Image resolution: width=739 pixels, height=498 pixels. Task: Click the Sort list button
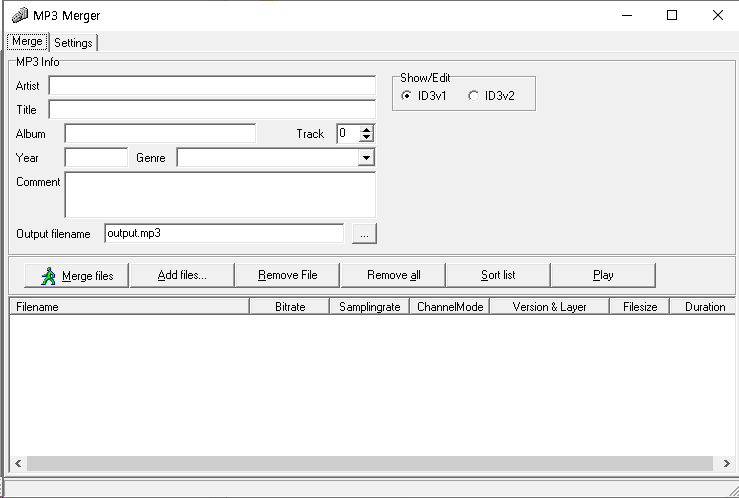[x=498, y=276]
